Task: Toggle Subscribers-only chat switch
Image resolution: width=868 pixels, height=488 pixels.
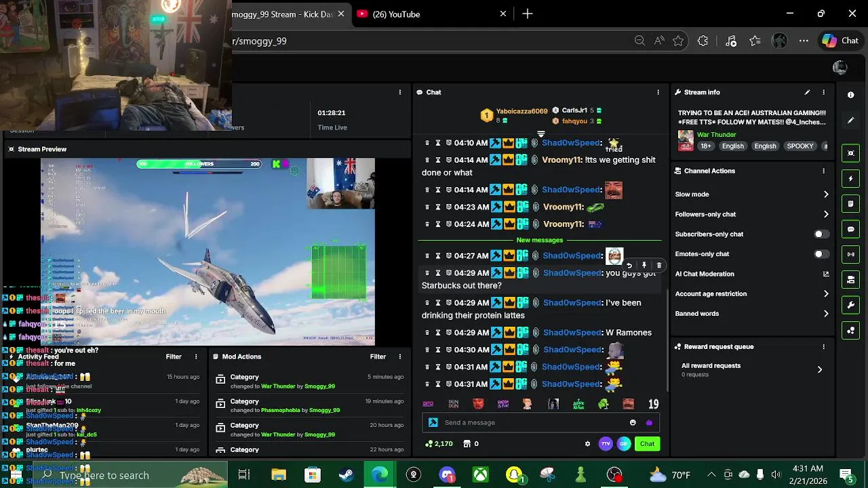Action: 821,234
